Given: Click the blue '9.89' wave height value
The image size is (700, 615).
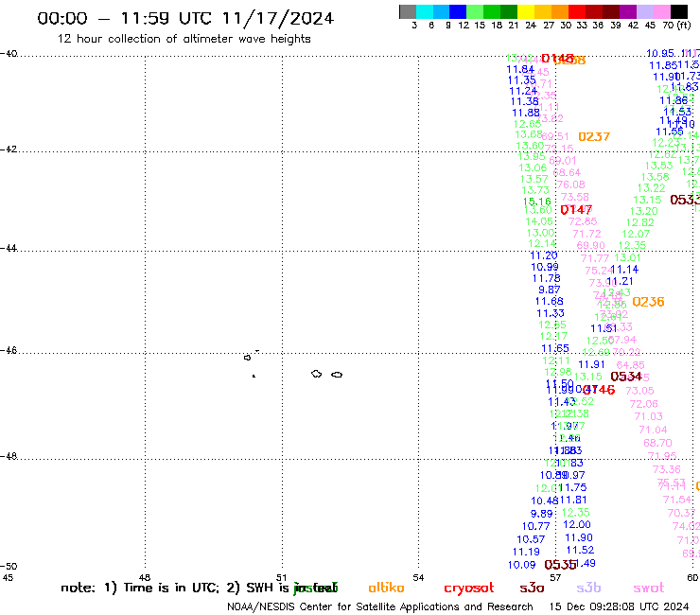Looking at the screenshot, I should (541, 514).
